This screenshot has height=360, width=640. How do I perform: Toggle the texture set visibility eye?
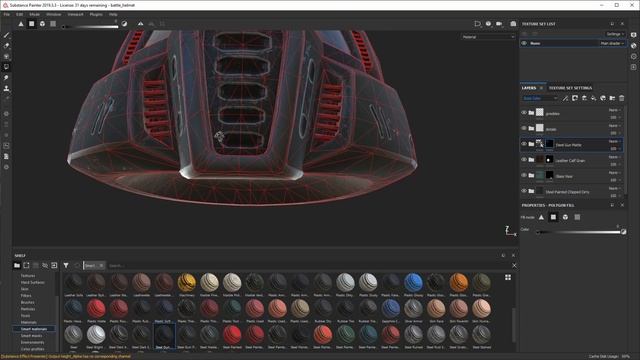coord(524,43)
